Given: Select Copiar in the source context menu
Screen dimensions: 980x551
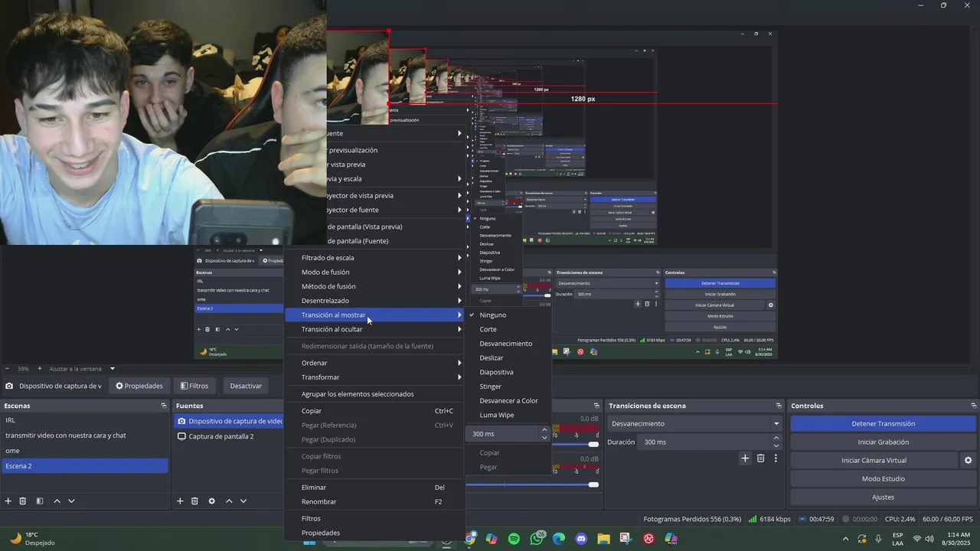Looking at the screenshot, I should click(x=374, y=411).
